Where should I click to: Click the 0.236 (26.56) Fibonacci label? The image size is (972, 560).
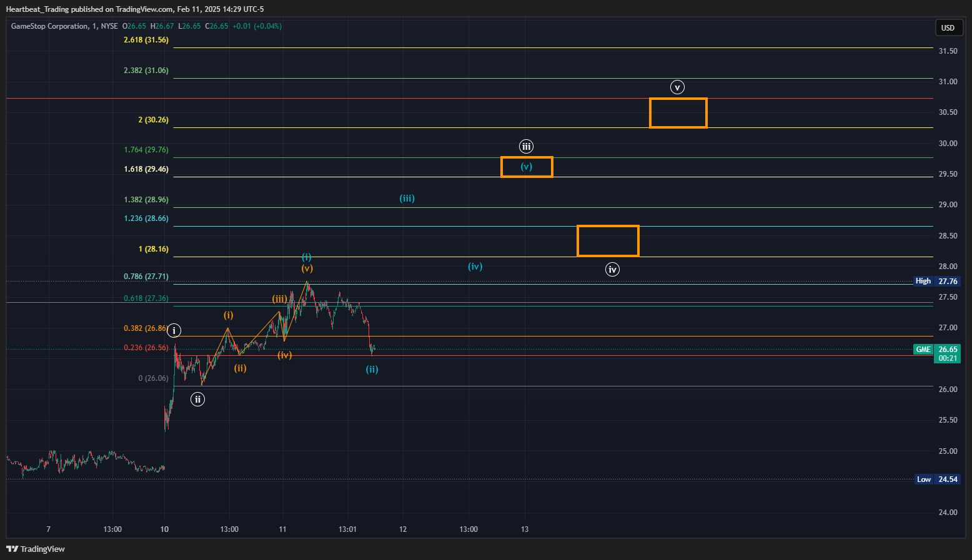(x=146, y=348)
